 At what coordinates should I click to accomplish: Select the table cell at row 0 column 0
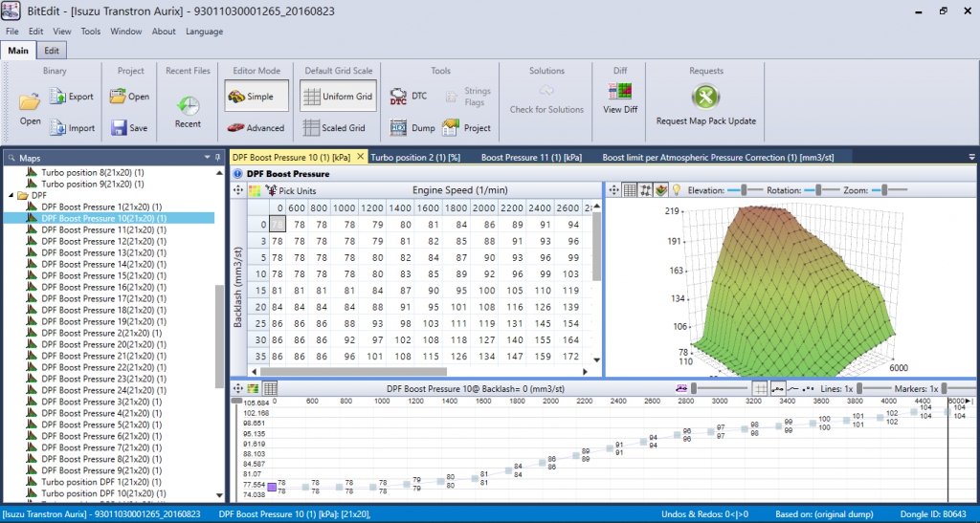click(278, 224)
